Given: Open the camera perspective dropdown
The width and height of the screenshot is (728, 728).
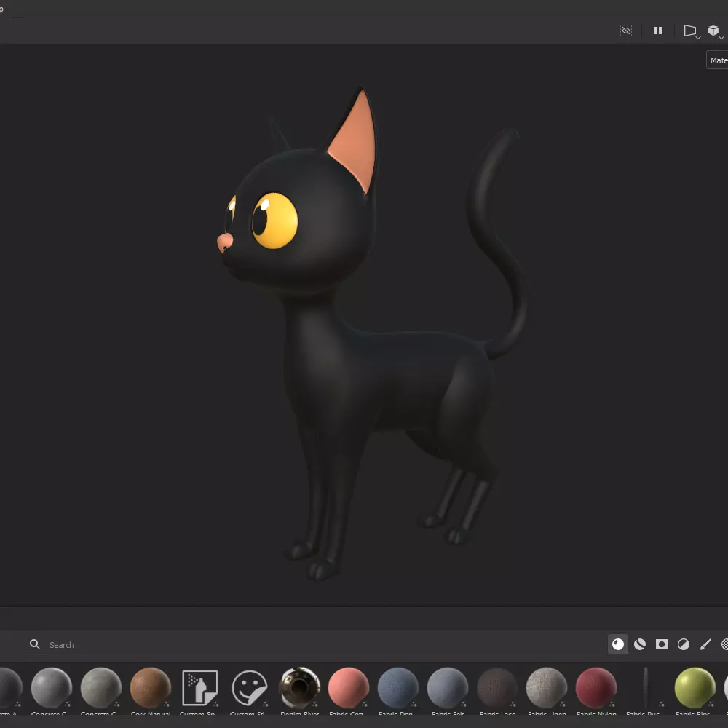Looking at the screenshot, I should (692, 31).
